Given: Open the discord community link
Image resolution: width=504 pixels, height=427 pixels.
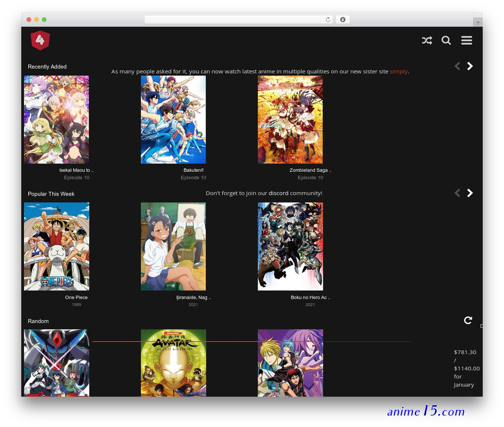Looking at the screenshot, I should pos(278,193).
